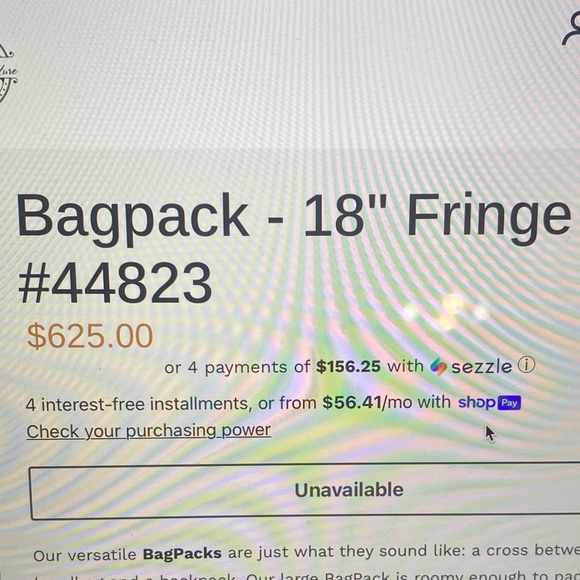This screenshot has width=580, height=580.
Task: Click the blue shop wordmark
Action: [x=476, y=403]
